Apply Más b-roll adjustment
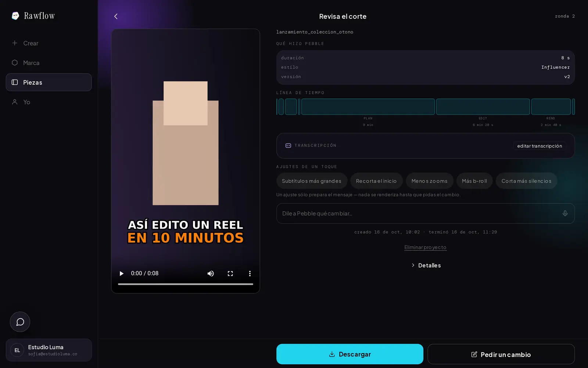 tap(474, 181)
